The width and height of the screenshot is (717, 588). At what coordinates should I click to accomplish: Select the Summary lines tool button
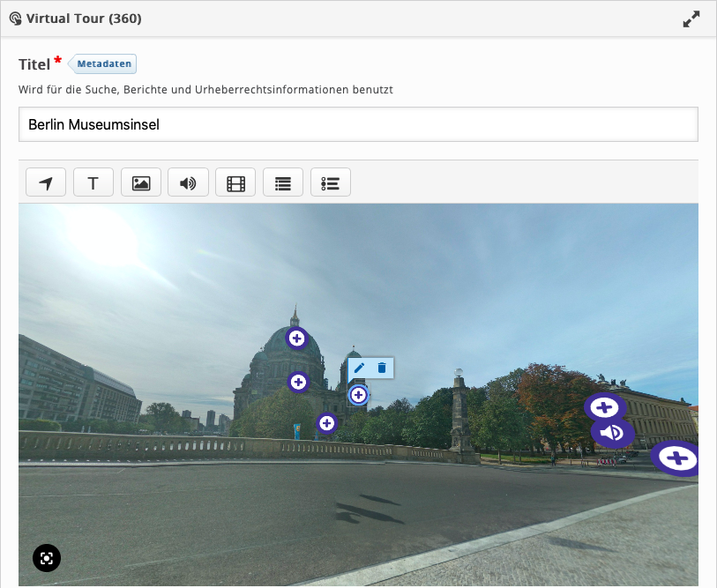pyautogui.click(x=283, y=182)
